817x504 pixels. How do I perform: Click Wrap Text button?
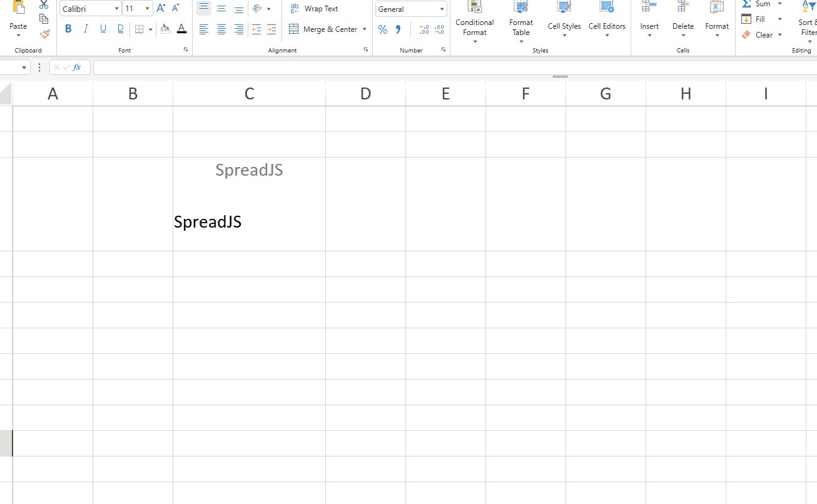coord(314,9)
